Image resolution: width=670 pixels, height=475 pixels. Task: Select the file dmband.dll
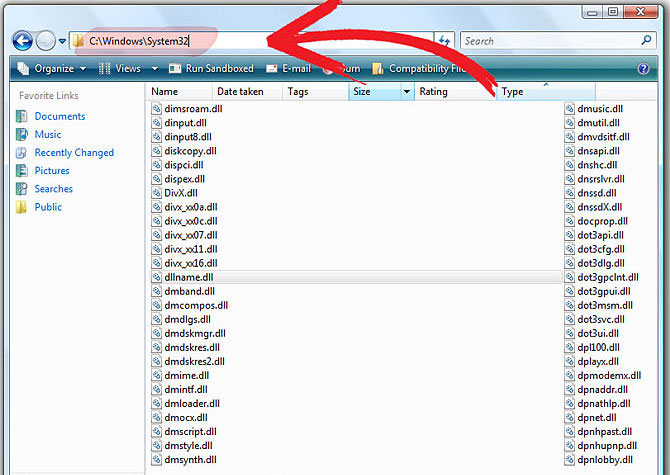coord(190,291)
